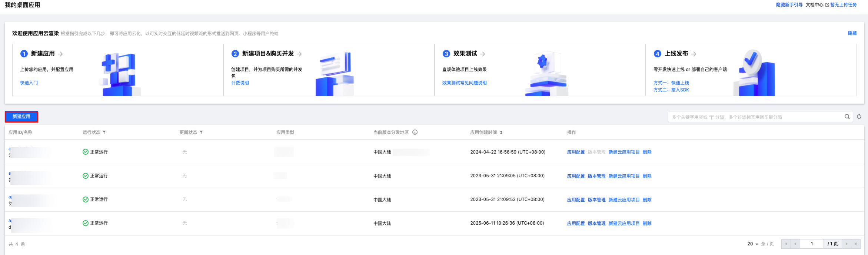Click the 更新状态 filter icon
868x255 pixels.
[201, 132]
